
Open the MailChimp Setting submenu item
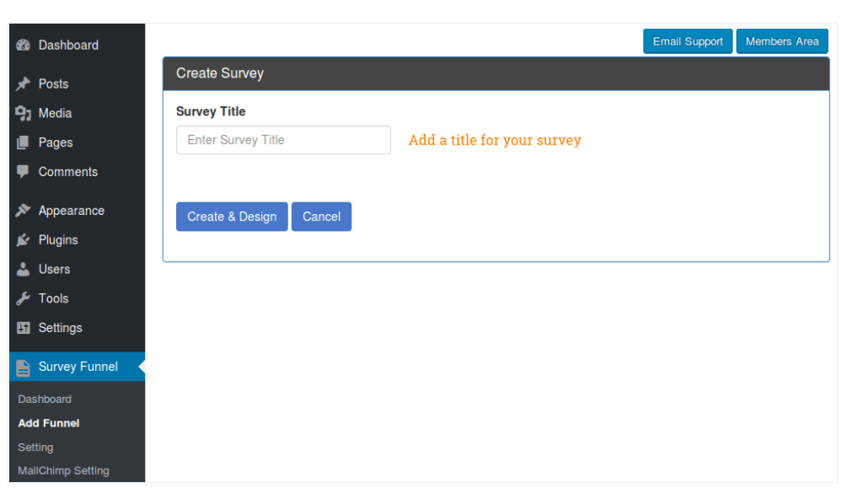(63, 470)
